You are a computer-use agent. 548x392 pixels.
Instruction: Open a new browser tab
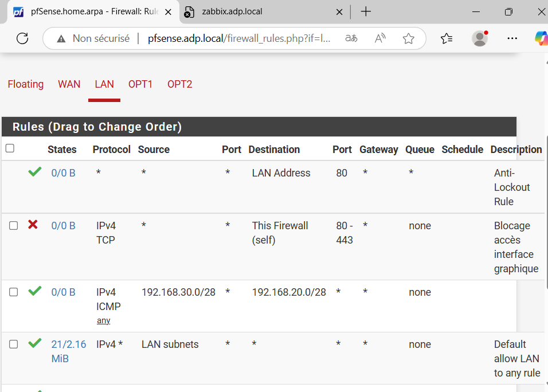point(366,11)
